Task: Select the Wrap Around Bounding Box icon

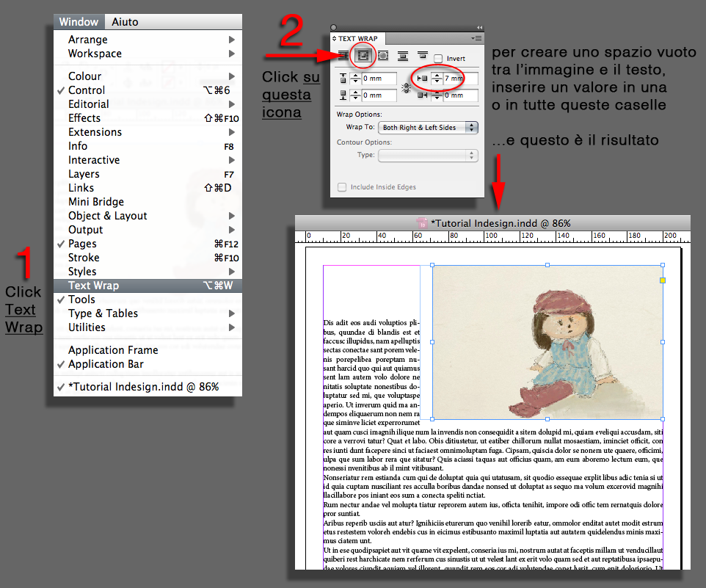Action: 363,54
